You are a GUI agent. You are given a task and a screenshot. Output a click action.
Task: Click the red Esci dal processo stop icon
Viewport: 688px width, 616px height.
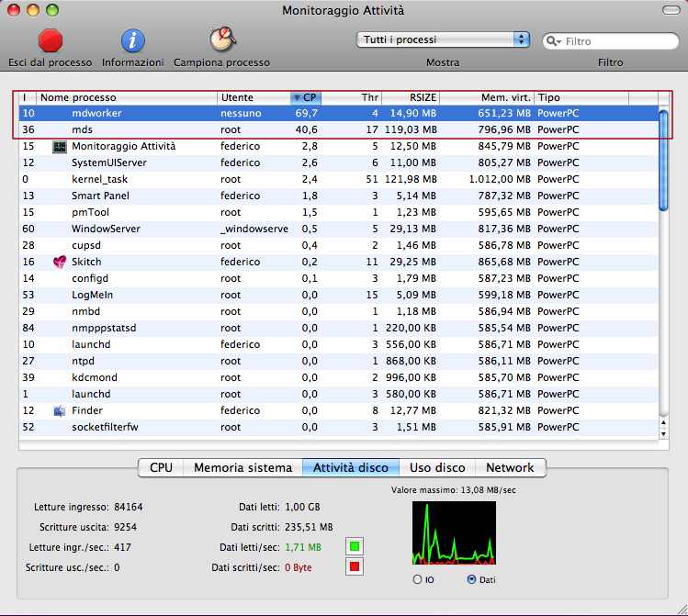click(51, 40)
